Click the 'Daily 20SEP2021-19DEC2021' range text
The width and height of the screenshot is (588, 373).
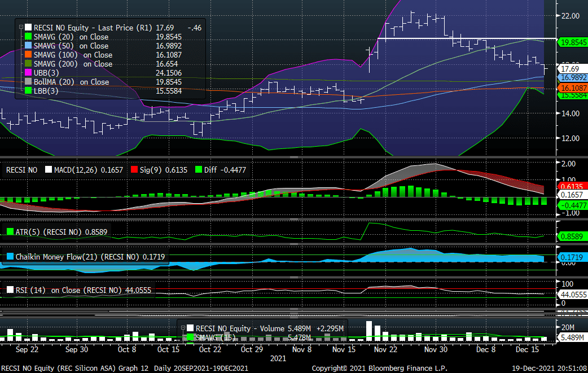(x=201, y=368)
